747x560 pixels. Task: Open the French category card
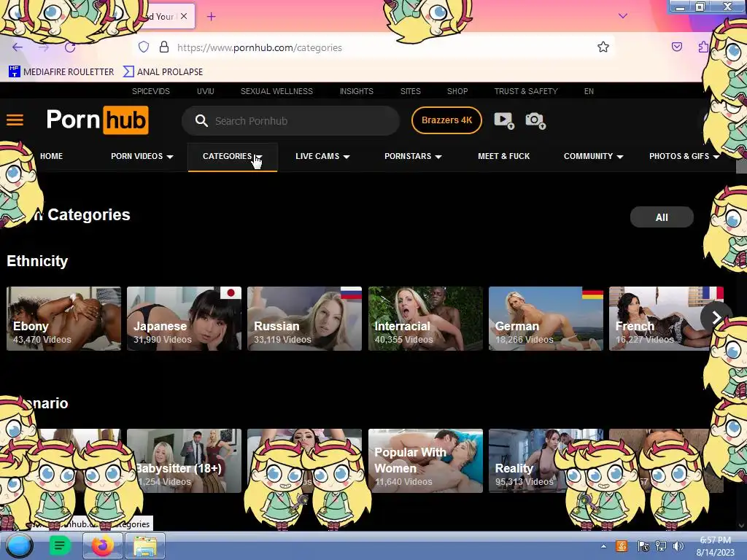pos(667,319)
